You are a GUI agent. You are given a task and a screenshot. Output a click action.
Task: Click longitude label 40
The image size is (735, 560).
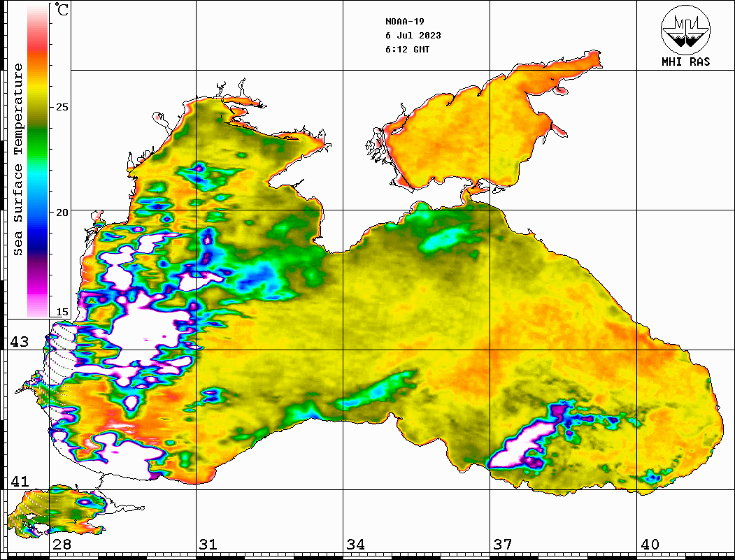[650, 545]
